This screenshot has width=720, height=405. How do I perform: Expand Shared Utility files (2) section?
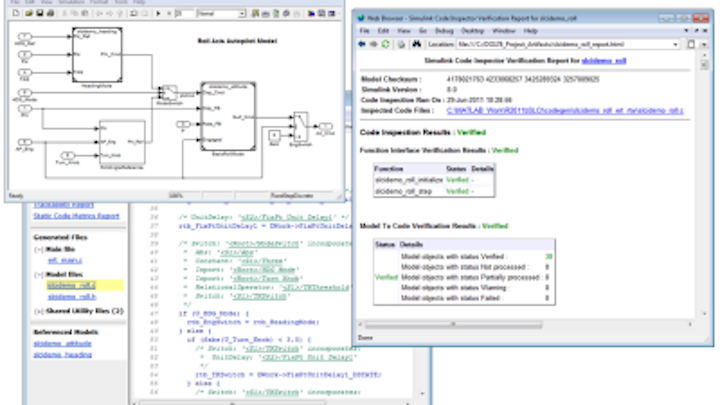coord(39,311)
